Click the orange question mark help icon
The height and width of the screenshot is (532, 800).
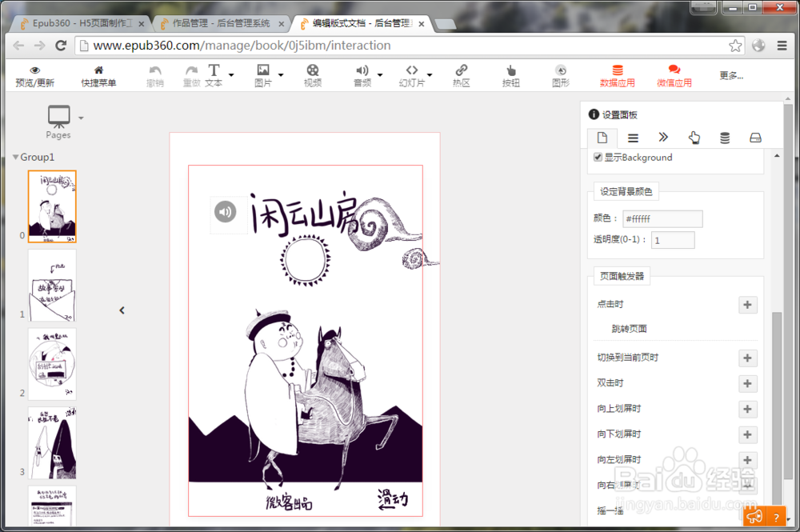tap(776, 517)
